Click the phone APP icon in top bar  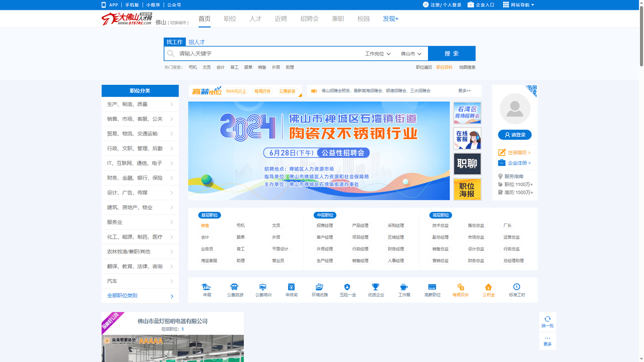104,5
